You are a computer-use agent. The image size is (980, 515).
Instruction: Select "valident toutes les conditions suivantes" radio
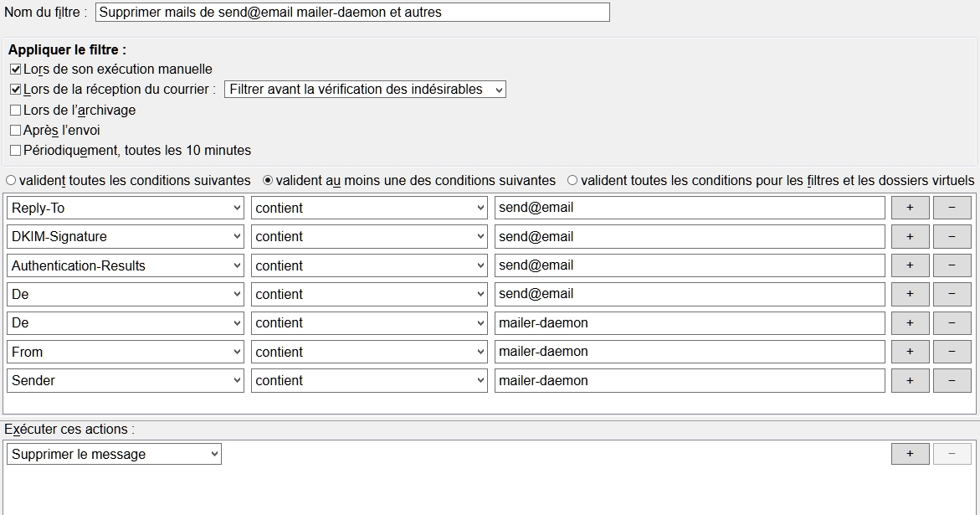coord(9,180)
